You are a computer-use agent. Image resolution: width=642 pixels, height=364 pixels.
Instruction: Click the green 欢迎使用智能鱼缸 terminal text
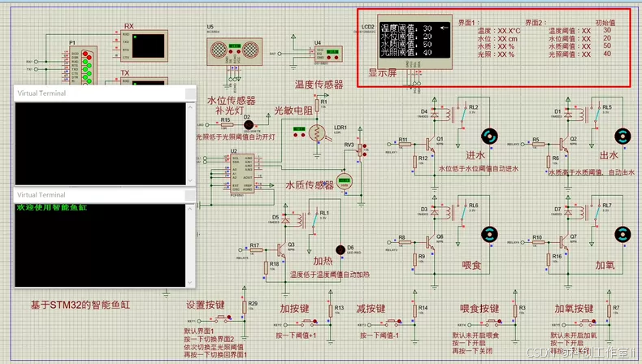(51, 207)
